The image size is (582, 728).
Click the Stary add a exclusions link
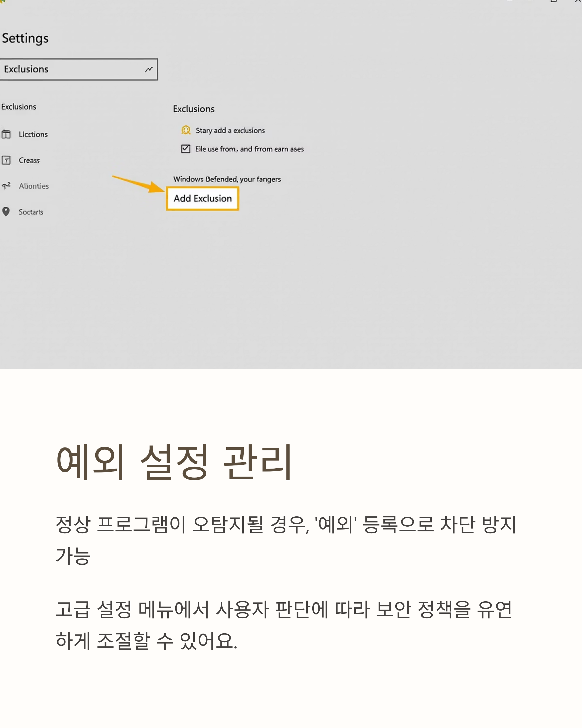click(x=230, y=130)
